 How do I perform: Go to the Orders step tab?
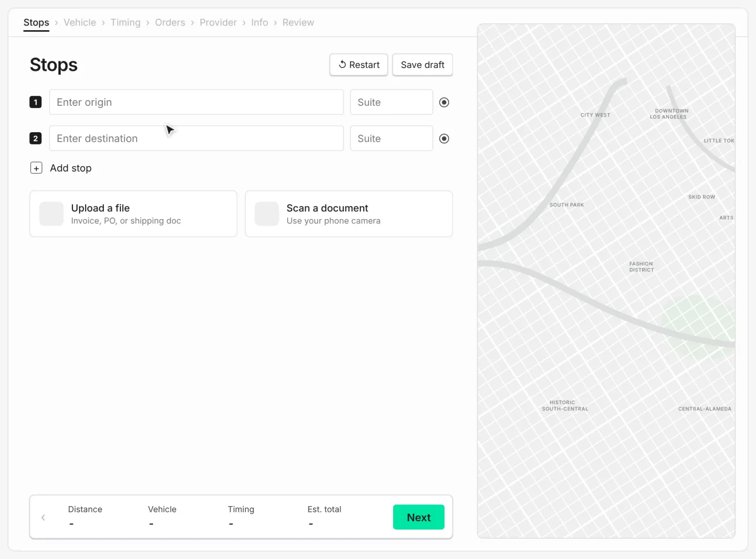(x=170, y=23)
